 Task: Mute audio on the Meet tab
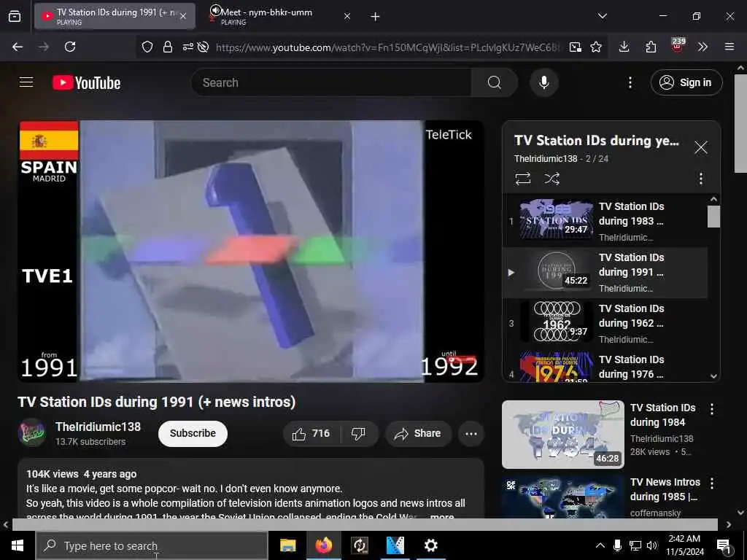(x=216, y=10)
